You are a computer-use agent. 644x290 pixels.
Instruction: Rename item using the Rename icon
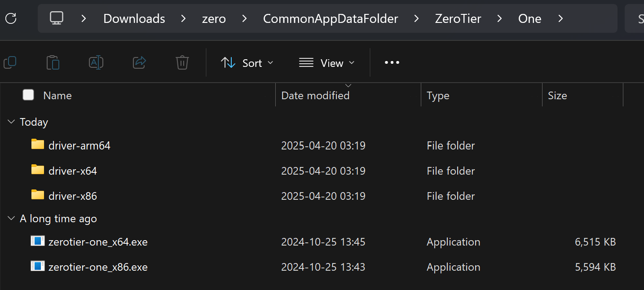point(96,62)
